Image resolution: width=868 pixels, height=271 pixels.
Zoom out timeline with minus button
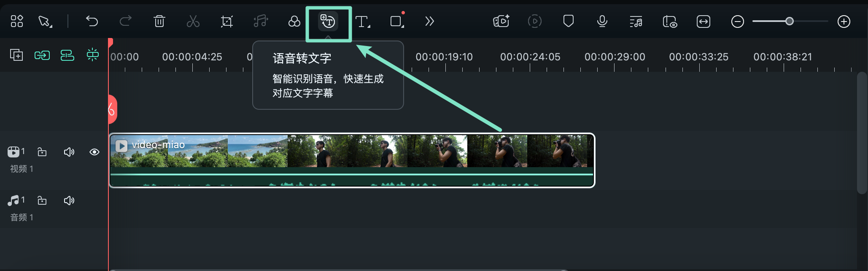point(738,21)
